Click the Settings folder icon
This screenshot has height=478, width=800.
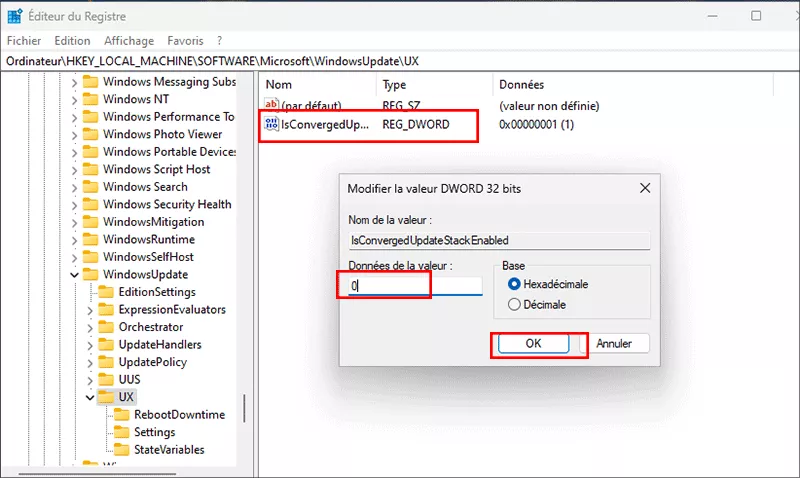tap(122, 432)
